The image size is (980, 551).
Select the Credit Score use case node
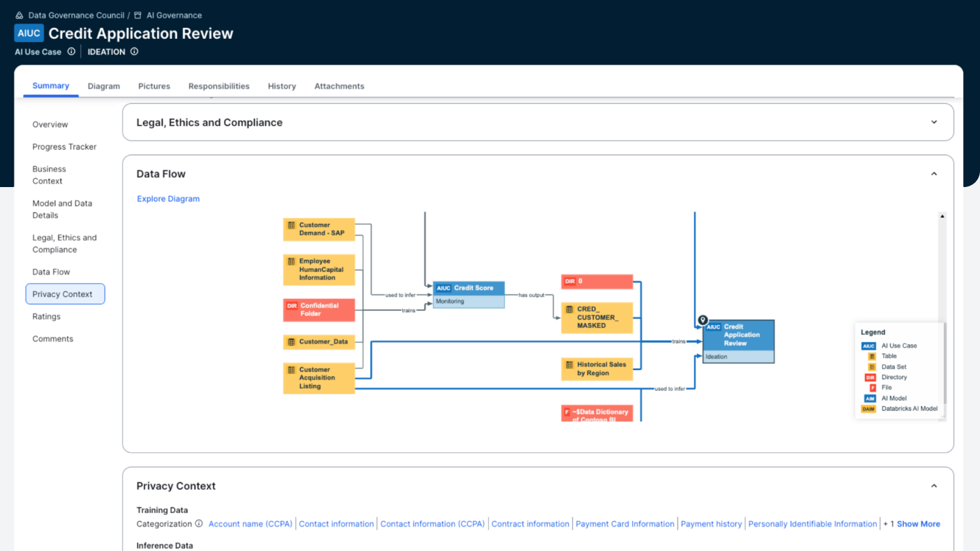click(469, 288)
